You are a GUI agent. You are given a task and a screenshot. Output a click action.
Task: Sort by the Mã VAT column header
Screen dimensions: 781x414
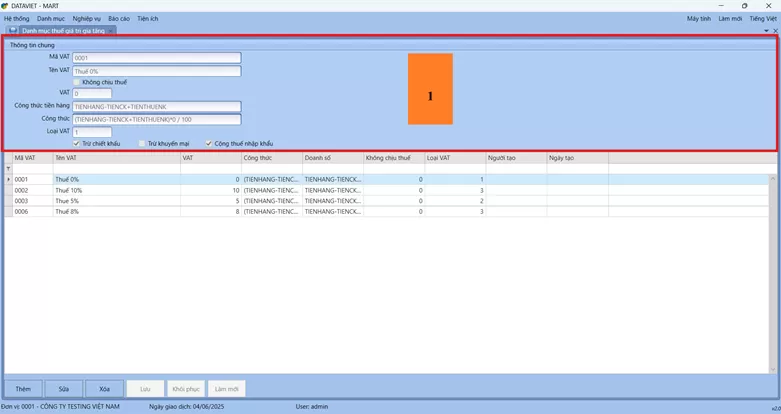[x=33, y=158]
